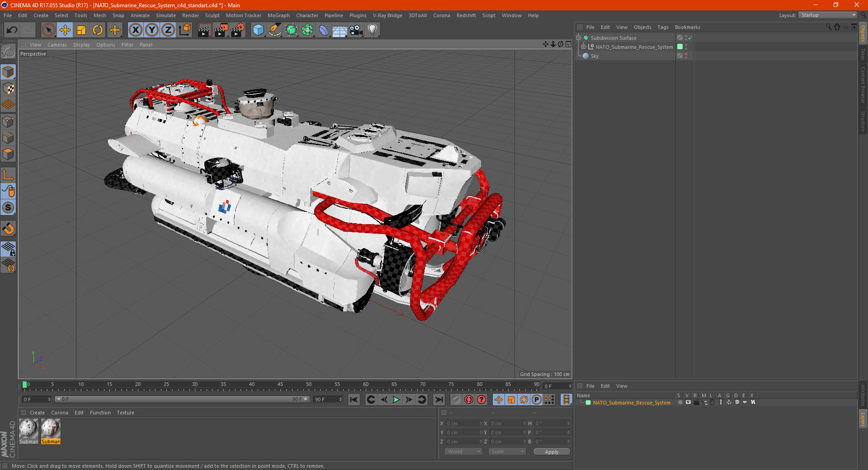Select the Rotate tool
Viewport: 868px width, 470px height.
98,30
